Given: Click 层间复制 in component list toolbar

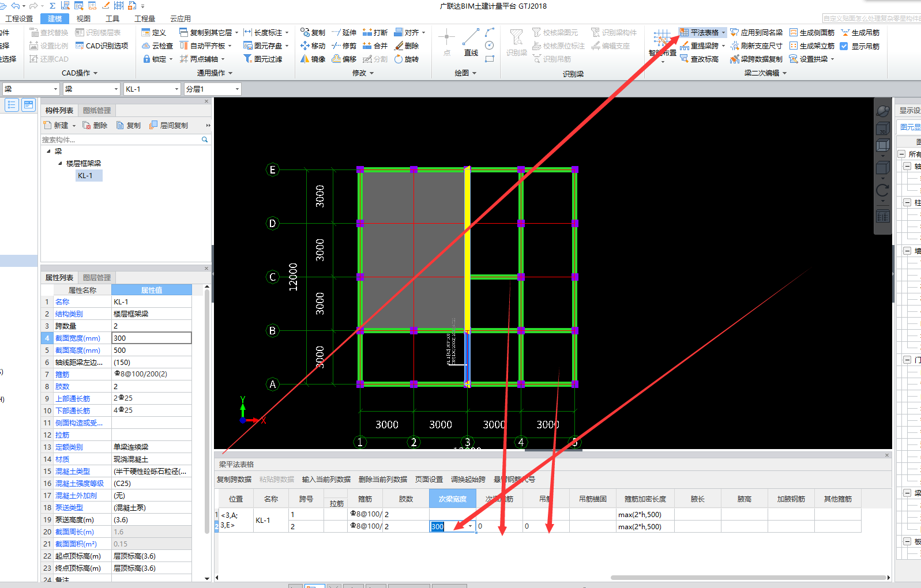Looking at the screenshot, I should (168, 125).
